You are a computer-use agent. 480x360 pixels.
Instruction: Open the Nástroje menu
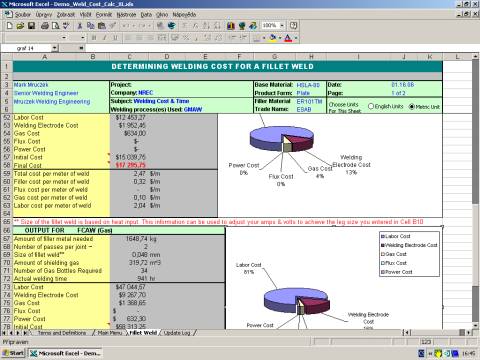click(126, 15)
